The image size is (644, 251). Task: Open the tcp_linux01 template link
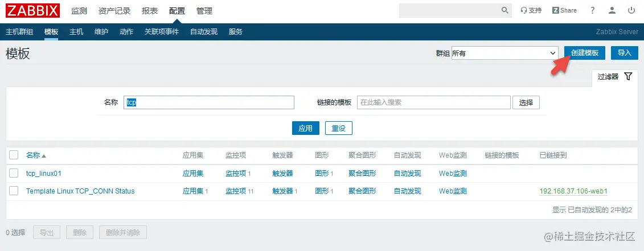coord(43,174)
